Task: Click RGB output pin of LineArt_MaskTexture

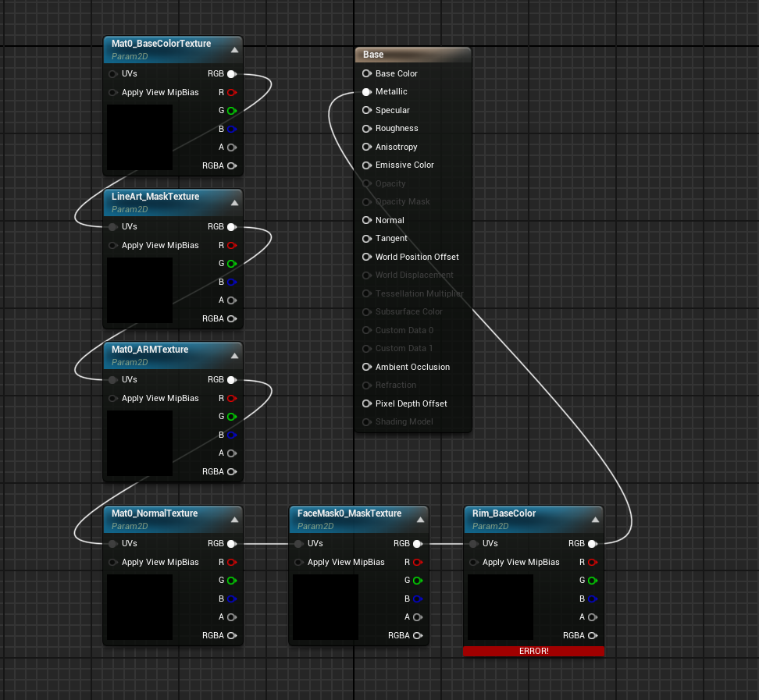Action: (x=232, y=227)
